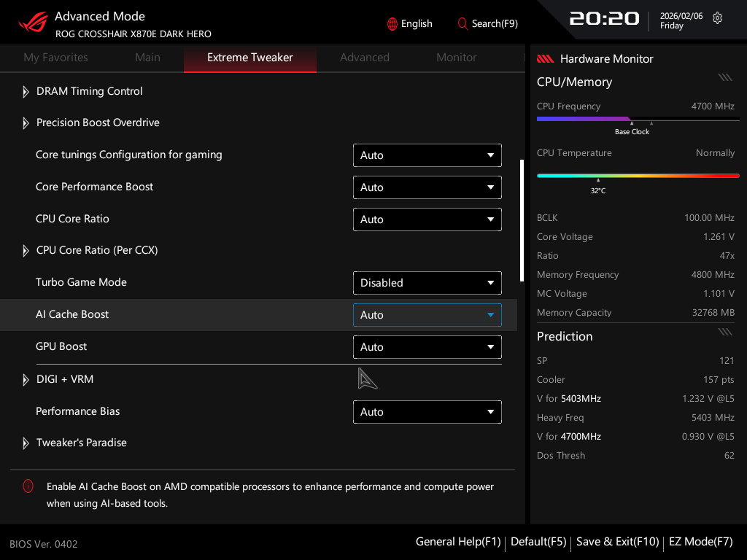Click the globe language icon
The height and width of the screenshot is (560, 747).
pos(392,24)
